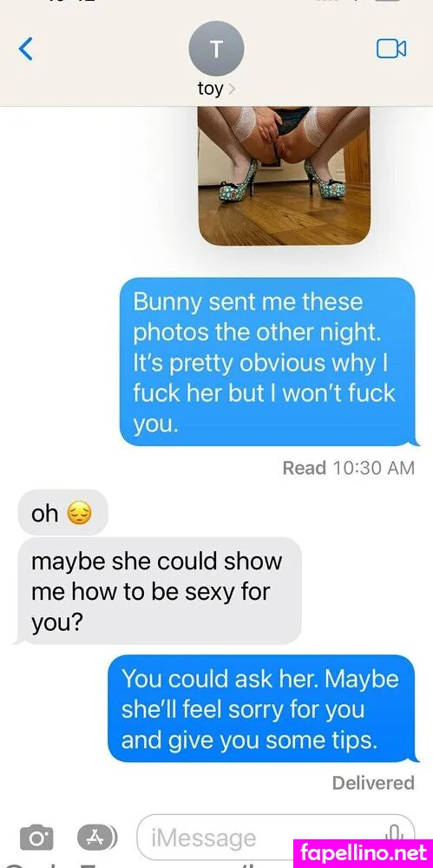Start a FaceTime video call
433x868 pixels.
[391, 49]
